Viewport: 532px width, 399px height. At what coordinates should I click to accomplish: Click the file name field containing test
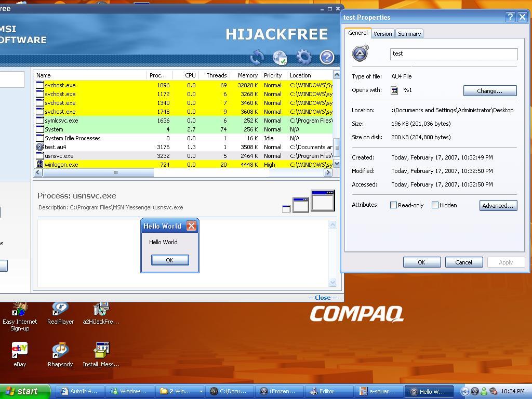(x=454, y=54)
